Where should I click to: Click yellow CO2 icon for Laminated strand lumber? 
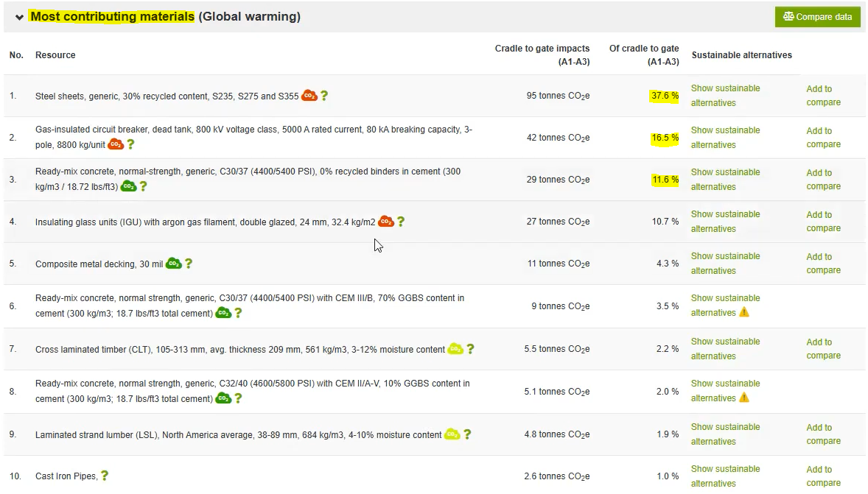452,434
